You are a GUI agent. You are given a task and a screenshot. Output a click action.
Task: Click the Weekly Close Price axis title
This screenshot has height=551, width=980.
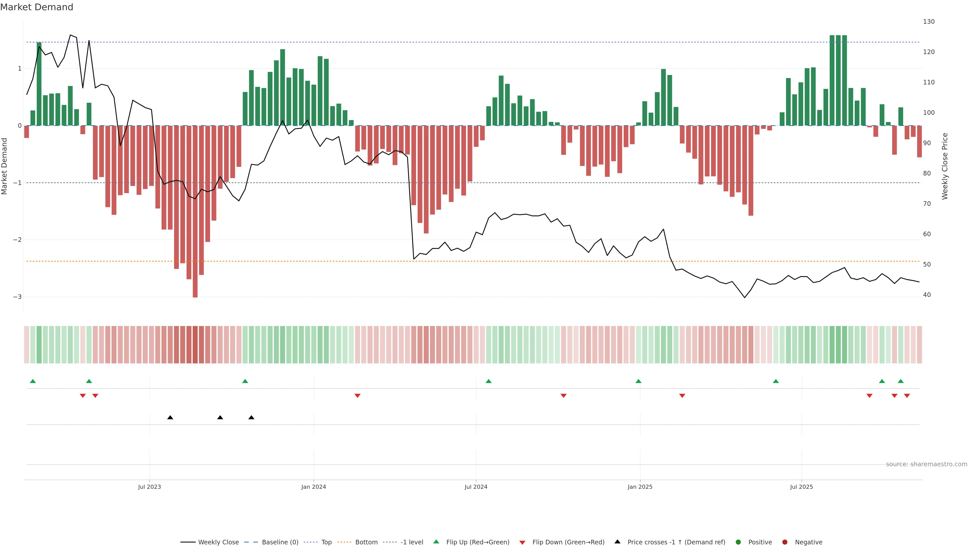click(x=945, y=166)
